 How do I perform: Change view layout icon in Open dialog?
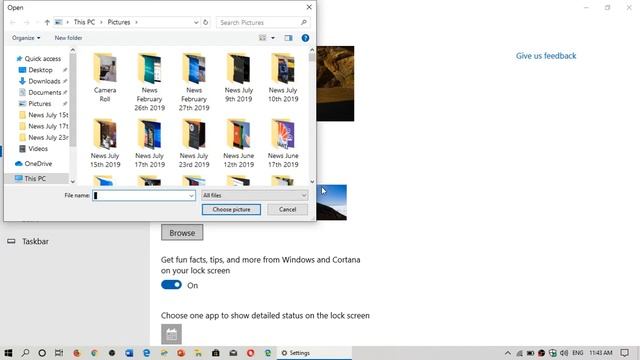(x=262, y=38)
